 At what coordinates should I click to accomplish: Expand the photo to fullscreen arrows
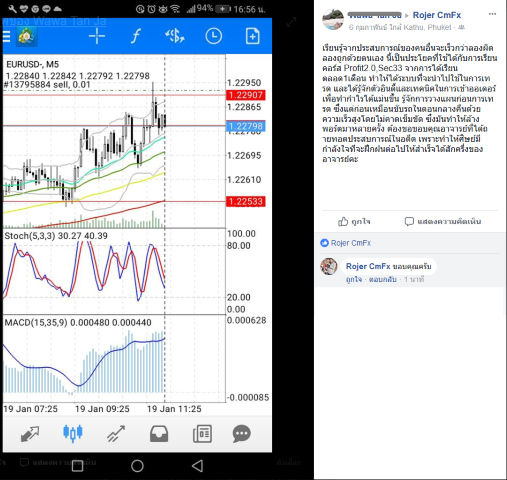[292, 22]
